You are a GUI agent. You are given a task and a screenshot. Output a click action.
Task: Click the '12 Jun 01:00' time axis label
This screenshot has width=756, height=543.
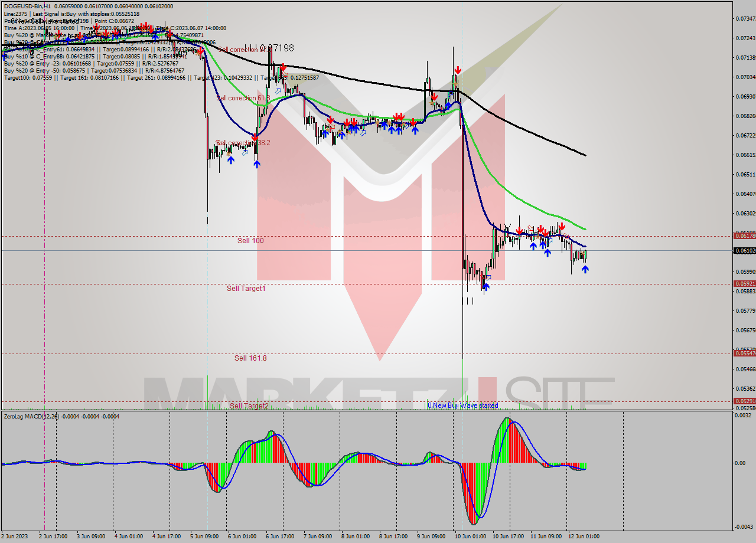click(584, 537)
